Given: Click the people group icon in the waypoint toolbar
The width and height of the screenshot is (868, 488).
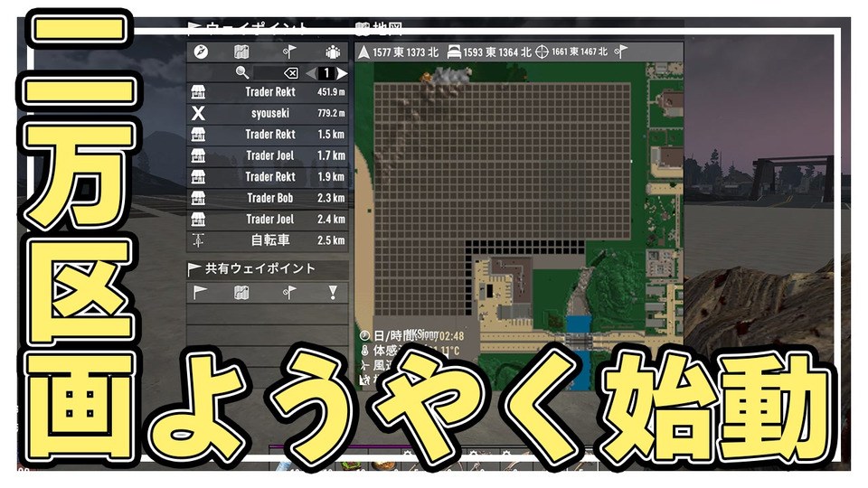Looking at the screenshot, I should pos(333,52).
